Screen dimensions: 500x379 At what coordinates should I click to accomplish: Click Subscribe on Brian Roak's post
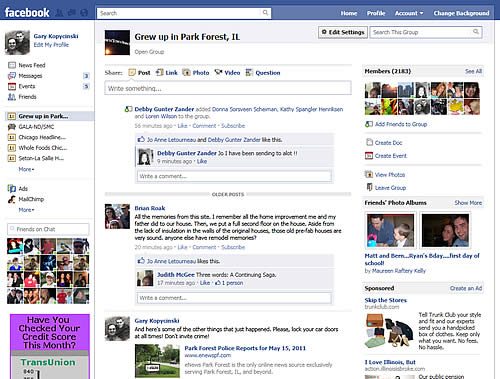tap(233, 247)
